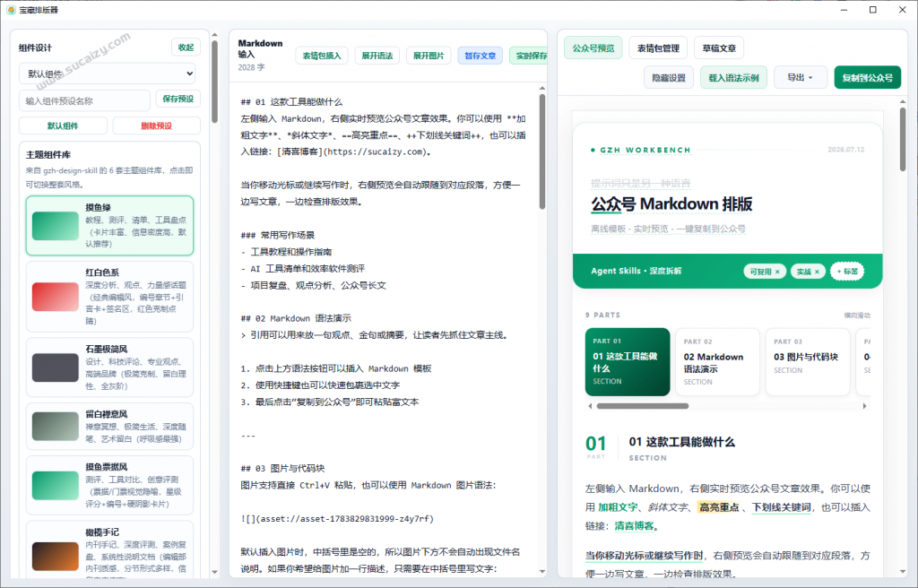
Task: Collapse the panel with 收起 button
Action: [186, 48]
